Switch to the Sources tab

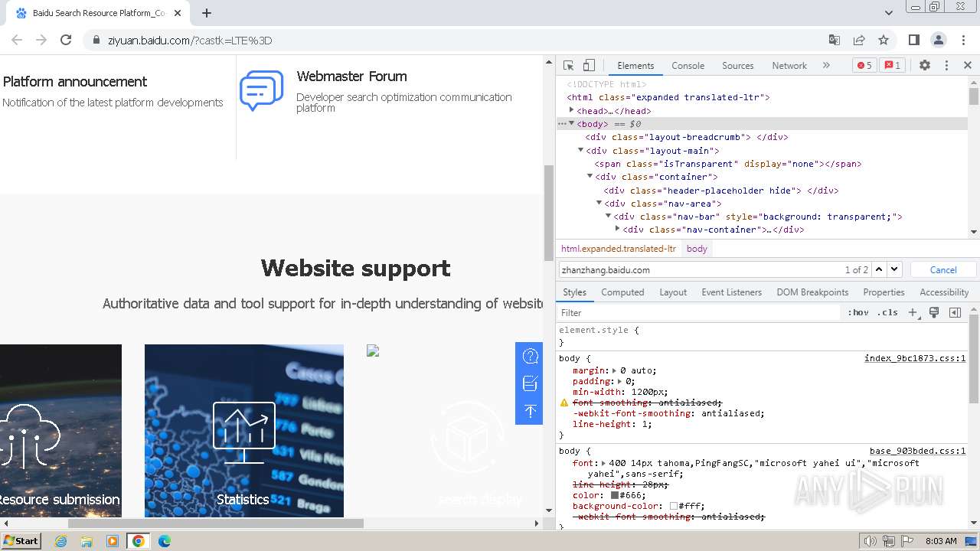pos(738,66)
